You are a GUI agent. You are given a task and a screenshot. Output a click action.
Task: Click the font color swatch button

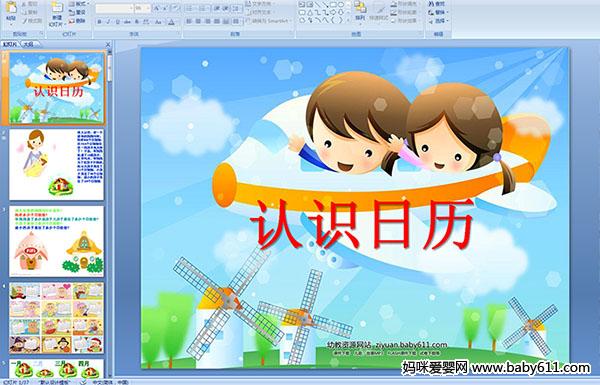pyautogui.click(x=172, y=22)
